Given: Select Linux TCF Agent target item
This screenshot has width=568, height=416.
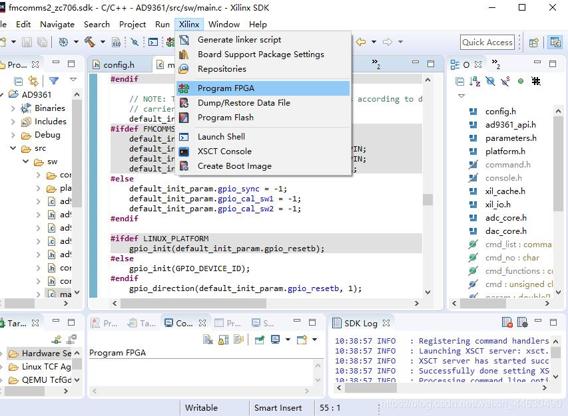Looking at the screenshot, I should pos(40,367).
